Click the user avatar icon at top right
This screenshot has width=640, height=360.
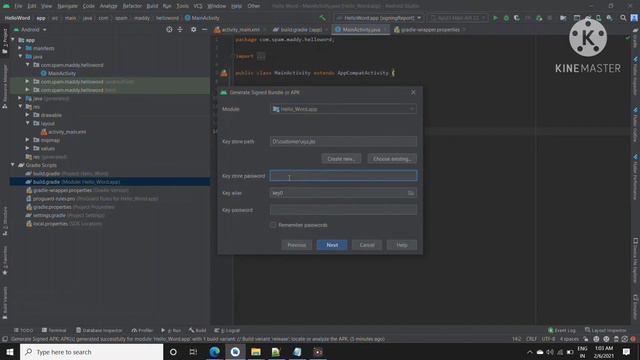634,18
